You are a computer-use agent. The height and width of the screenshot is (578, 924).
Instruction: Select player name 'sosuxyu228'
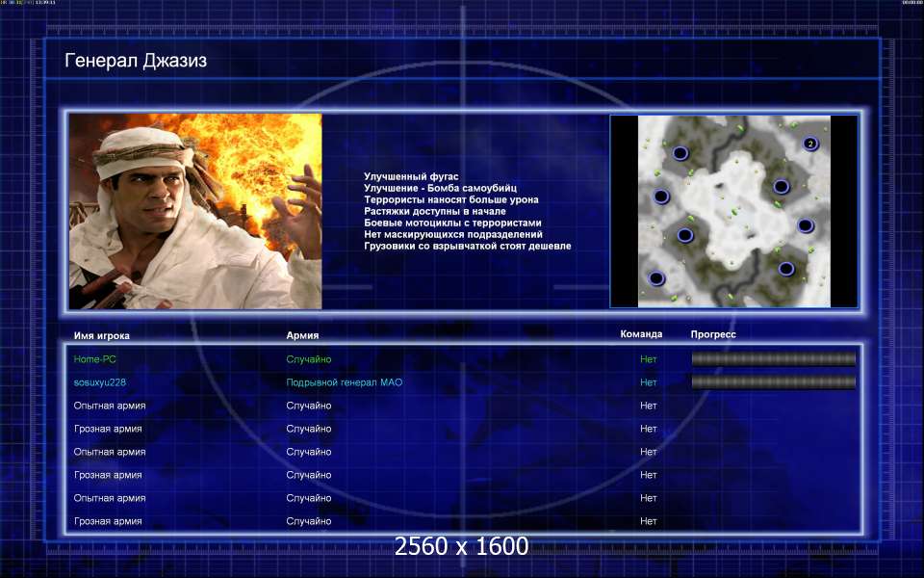pos(99,382)
